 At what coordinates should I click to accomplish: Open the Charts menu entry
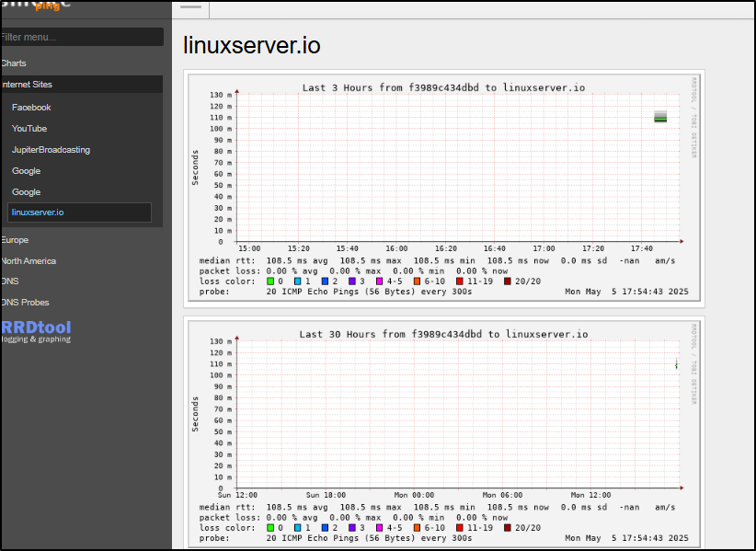14,63
